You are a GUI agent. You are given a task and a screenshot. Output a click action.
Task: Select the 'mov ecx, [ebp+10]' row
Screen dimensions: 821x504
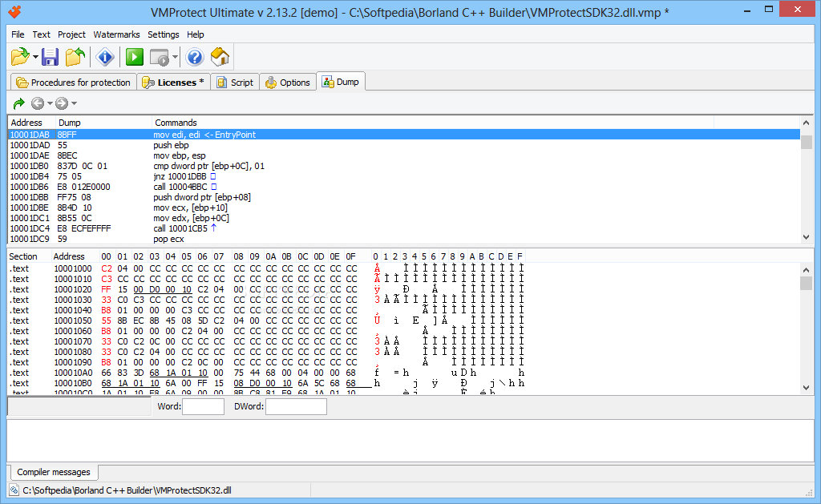point(404,208)
